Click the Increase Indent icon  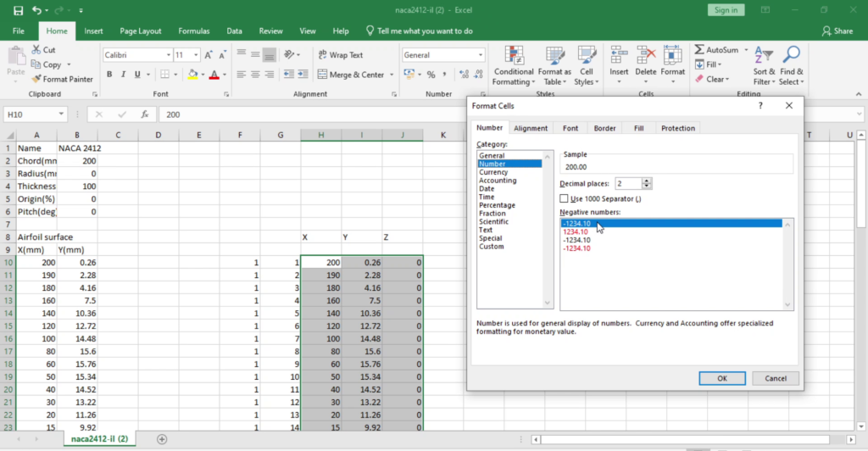coord(303,74)
